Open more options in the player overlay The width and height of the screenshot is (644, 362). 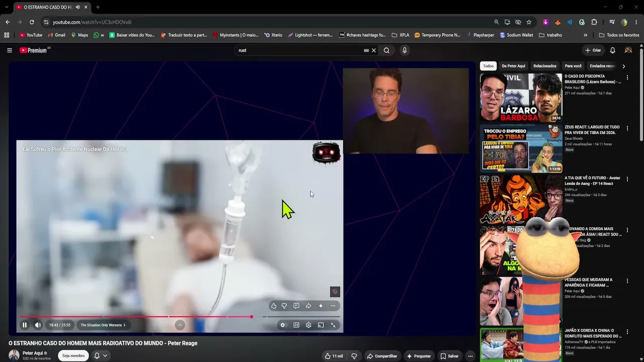click(x=333, y=306)
